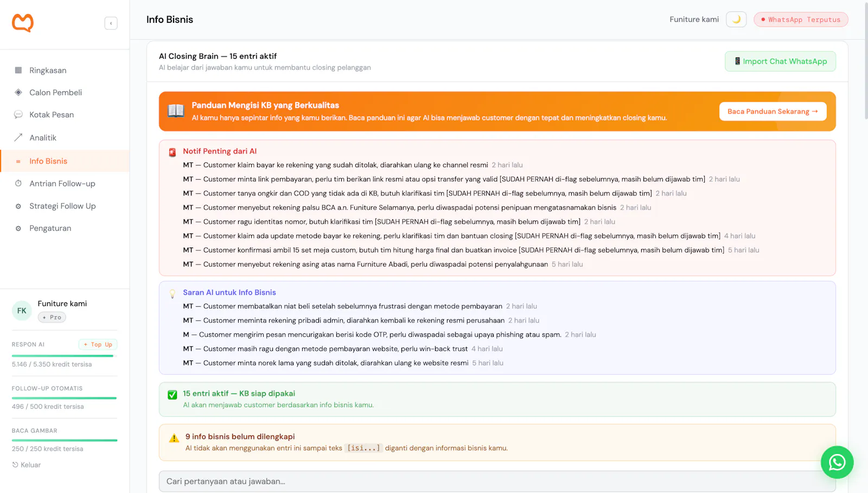Click notification about Furniture Abadi rekening asing
Screen dimensions: 868x493
coord(382,264)
